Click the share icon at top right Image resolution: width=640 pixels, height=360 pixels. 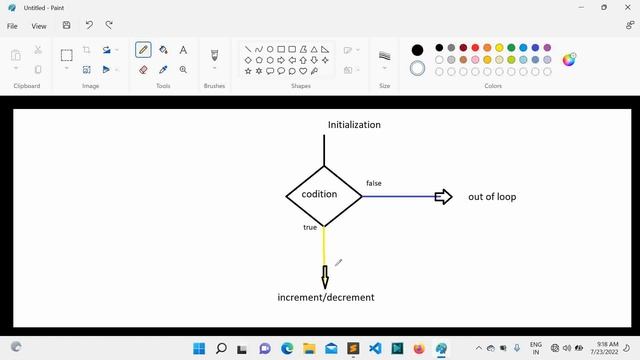630,25
